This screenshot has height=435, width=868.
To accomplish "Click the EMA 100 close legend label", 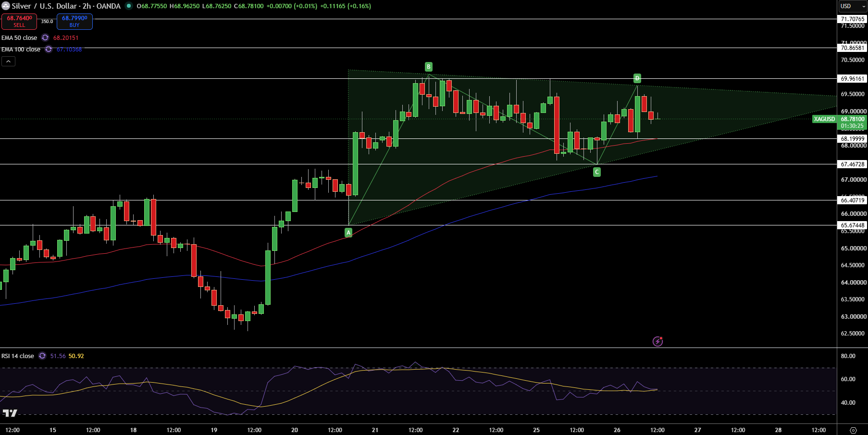I will [21, 49].
